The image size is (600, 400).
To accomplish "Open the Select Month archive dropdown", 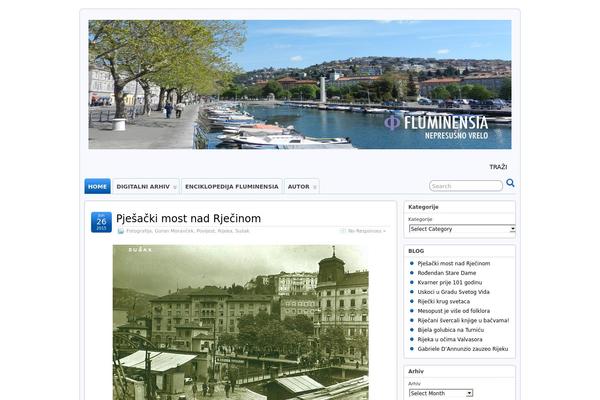I will tap(441, 393).
